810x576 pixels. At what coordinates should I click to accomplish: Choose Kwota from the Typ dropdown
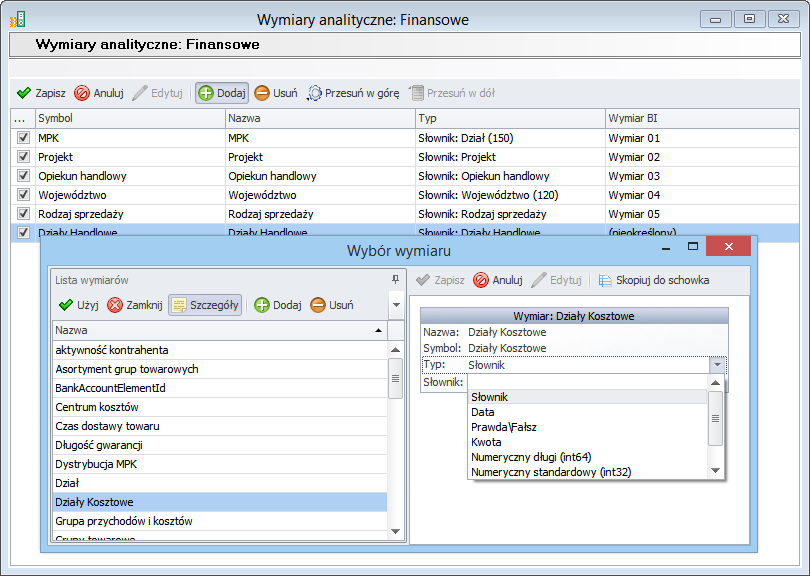588,442
